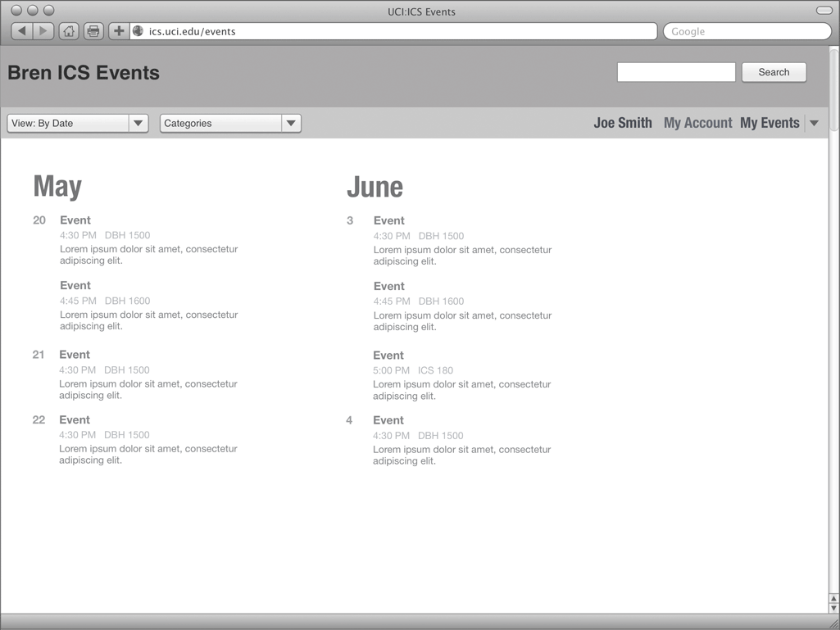
Task: Open the May 21 Event
Action: [75, 355]
